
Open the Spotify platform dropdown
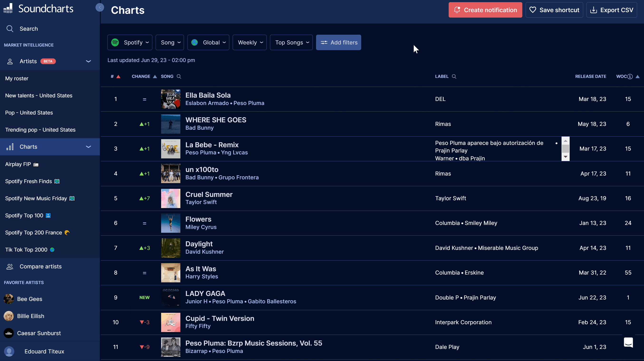coord(130,43)
